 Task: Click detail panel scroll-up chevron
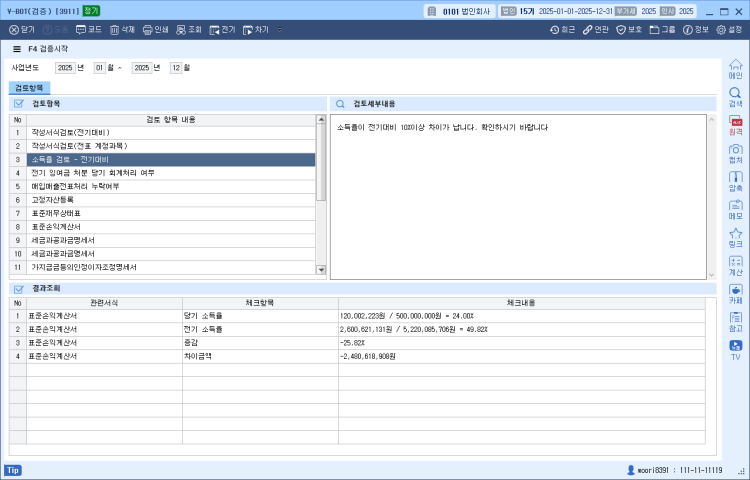tap(711, 119)
